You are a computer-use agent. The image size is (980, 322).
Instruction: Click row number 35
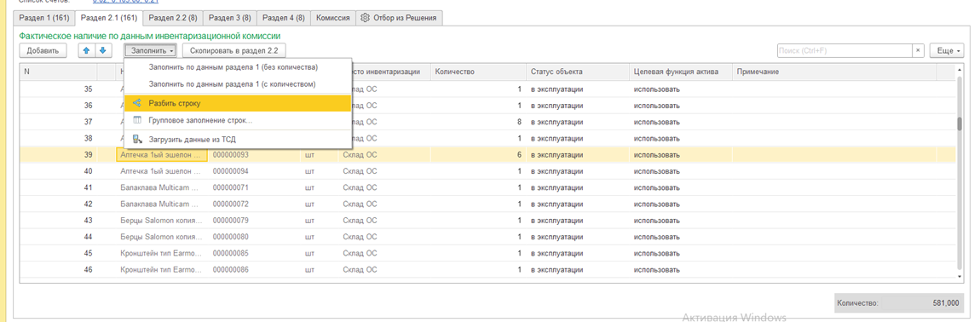point(88,89)
